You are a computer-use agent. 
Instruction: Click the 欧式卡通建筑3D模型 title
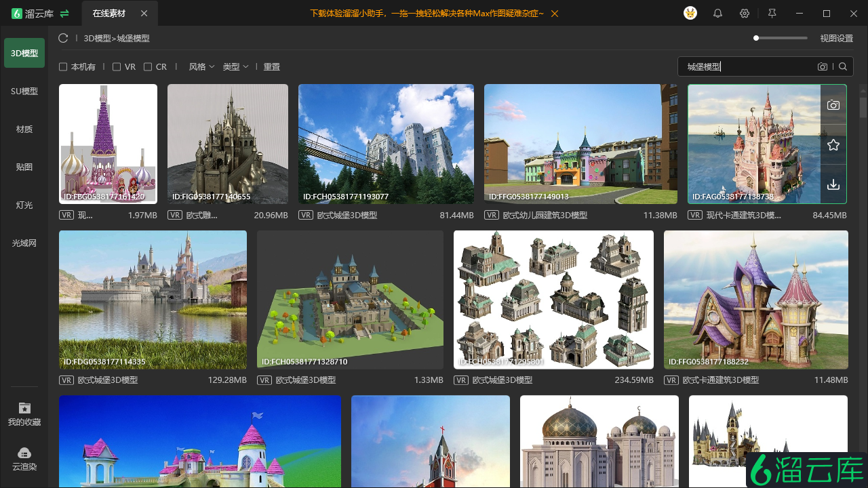[720, 380]
